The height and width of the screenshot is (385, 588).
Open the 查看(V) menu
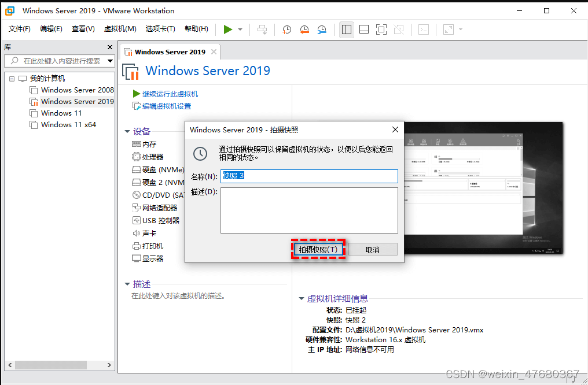(x=83, y=29)
